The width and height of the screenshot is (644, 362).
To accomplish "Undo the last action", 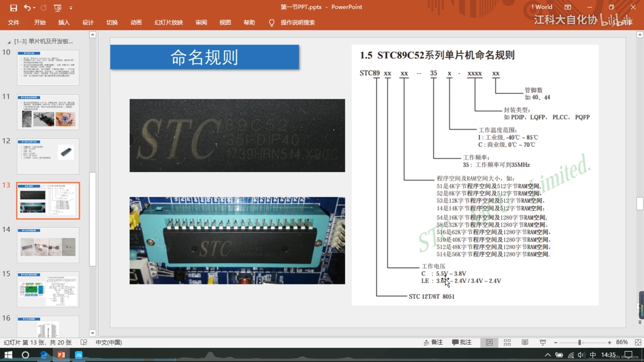I will click(27, 7).
